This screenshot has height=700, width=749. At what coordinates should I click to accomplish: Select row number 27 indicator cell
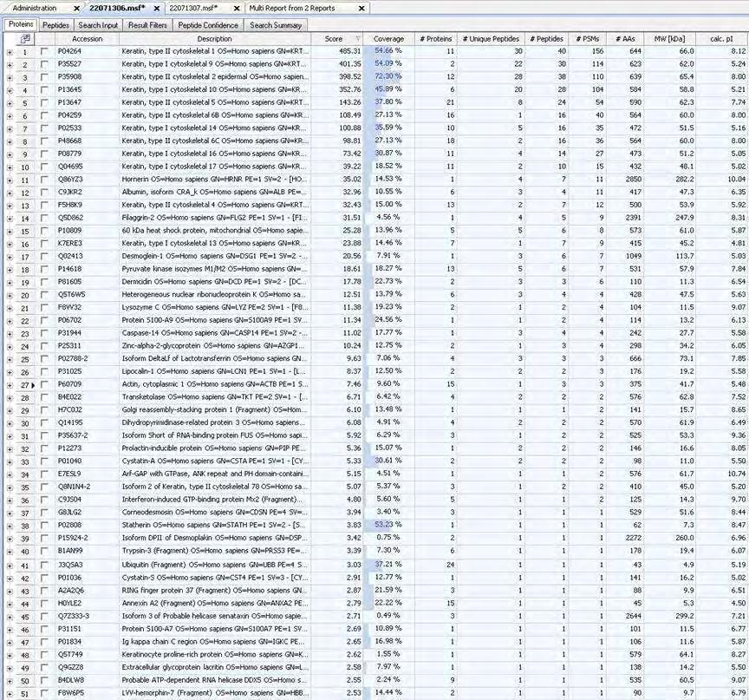25,384
